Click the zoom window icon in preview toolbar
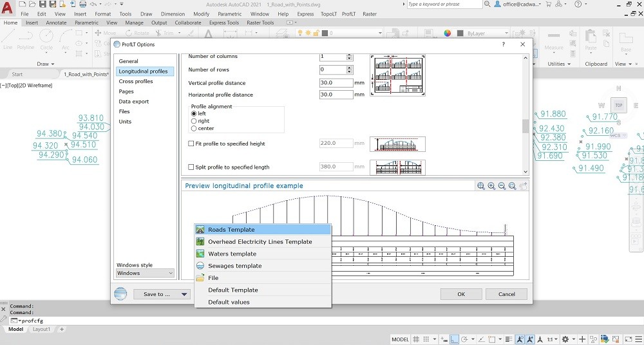The width and height of the screenshot is (644, 345). 512,186
